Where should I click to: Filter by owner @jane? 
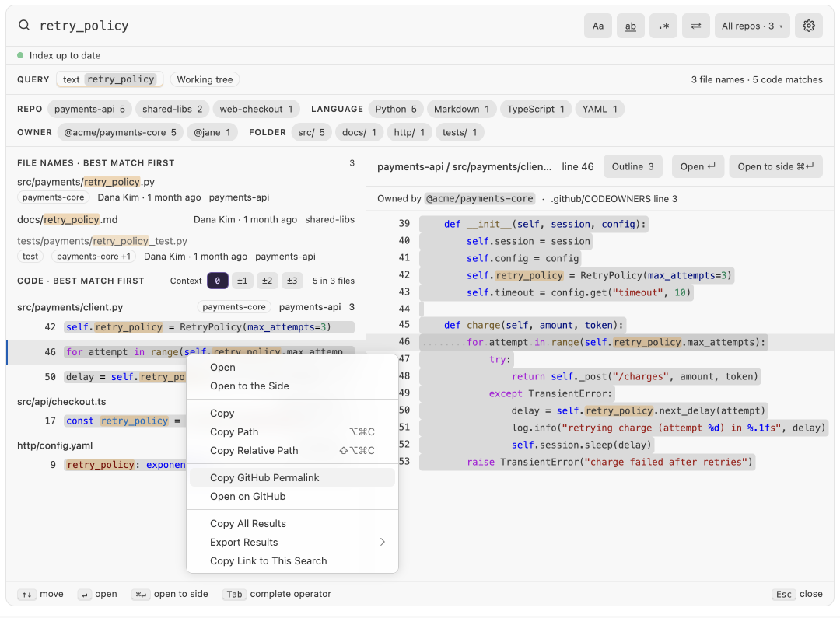click(x=212, y=132)
